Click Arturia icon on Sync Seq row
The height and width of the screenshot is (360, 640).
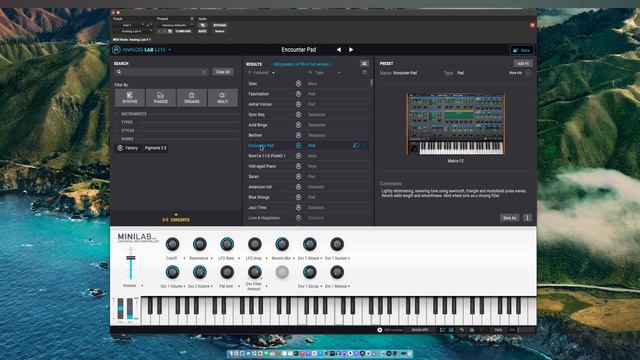tap(298, 115)
